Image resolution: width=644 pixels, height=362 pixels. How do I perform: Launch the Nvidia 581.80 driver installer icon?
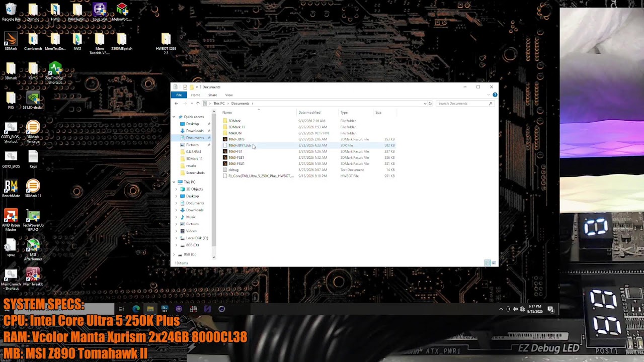(33, 100)
